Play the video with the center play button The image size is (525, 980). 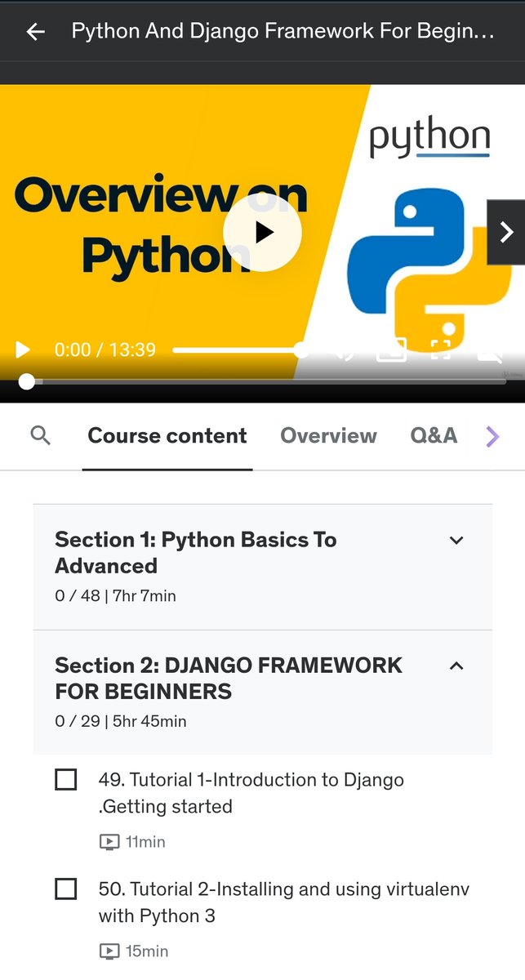(x=262, y=233)
